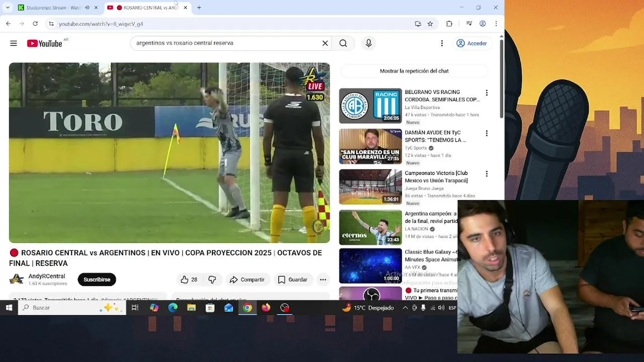Expand the tab search dropdown arrow

pos(8,8)
